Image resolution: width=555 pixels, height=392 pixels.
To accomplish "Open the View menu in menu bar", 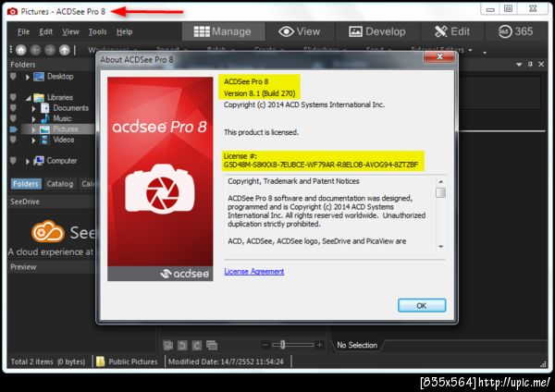I will coord(70,31).
